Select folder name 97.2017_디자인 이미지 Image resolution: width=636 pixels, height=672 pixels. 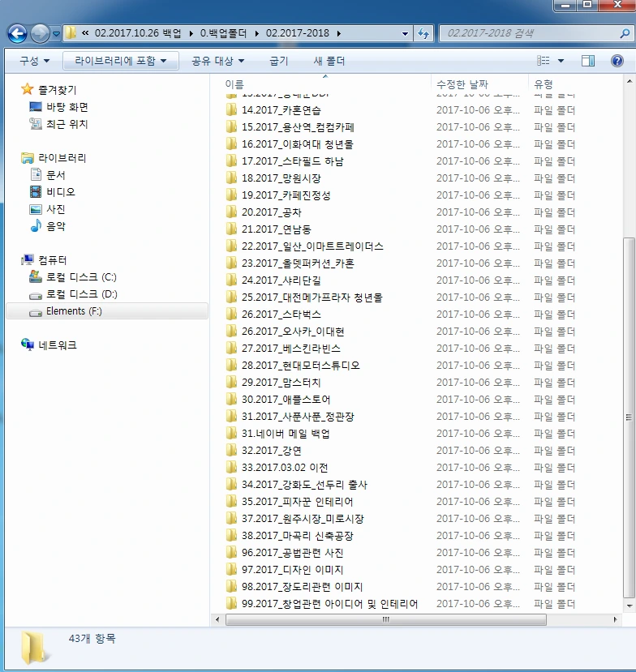(293, 570)
